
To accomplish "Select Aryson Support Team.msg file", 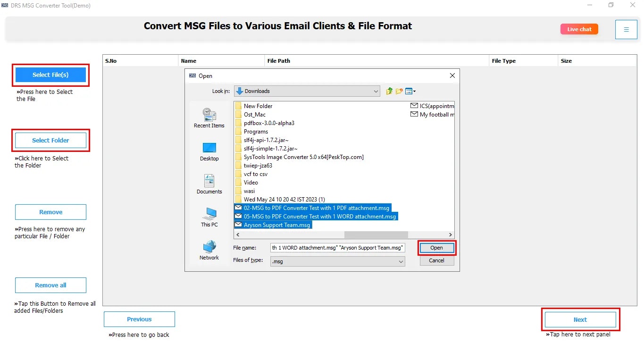I will tap(273, 225).
